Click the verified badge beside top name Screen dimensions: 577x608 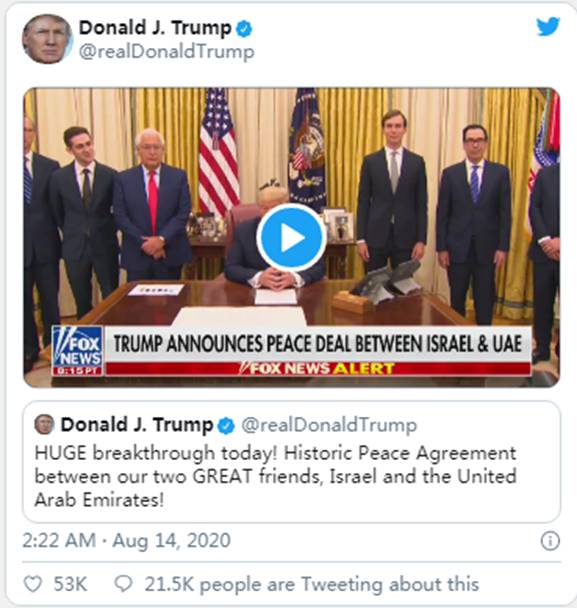coord(244,29)
